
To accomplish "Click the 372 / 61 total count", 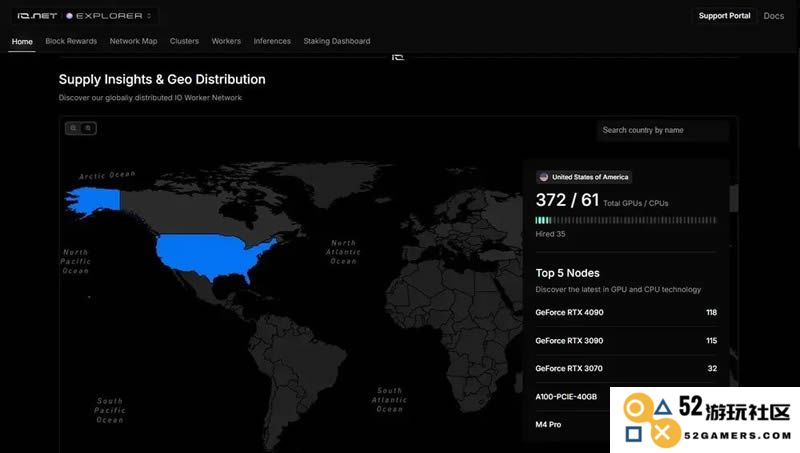I will tap(567, 200).
